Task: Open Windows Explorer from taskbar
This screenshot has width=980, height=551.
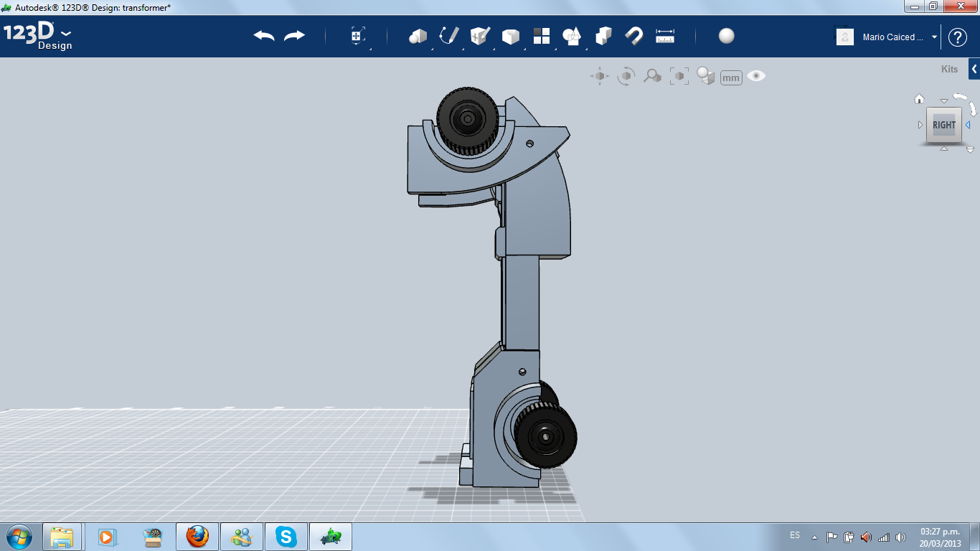Action: (62, 537)
